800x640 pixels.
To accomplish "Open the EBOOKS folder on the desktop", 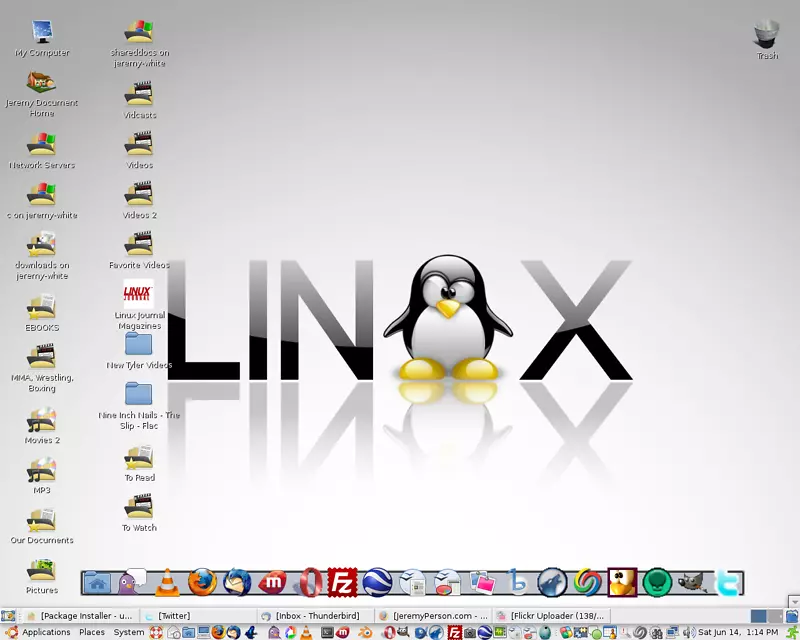I will pyautogui.click(x=40, y=308).
